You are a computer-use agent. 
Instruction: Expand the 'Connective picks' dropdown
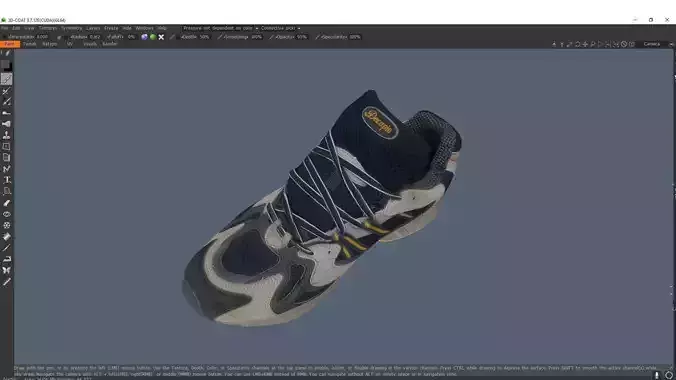[280, 28]
